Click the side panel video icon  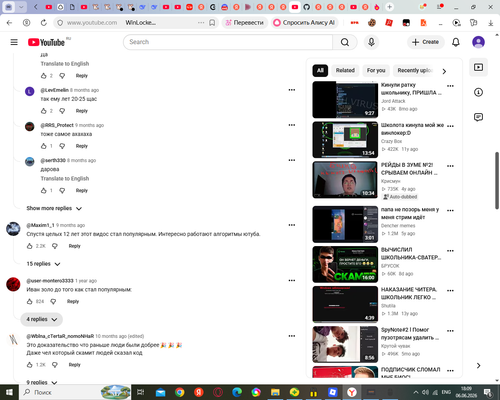tap(478, 67)
